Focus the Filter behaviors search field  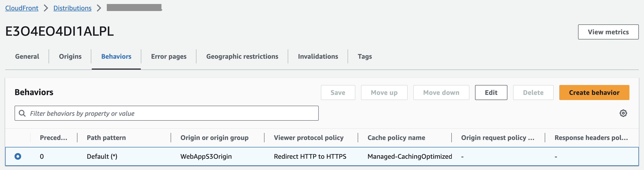coord(166,113)
